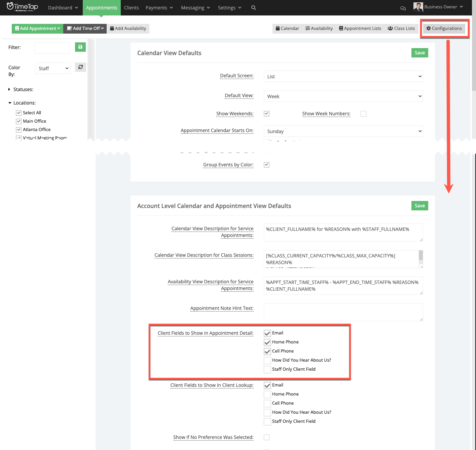Open the Configurations gear icon
This screenshot has width=476, height=450.
(x=444, y=28)
